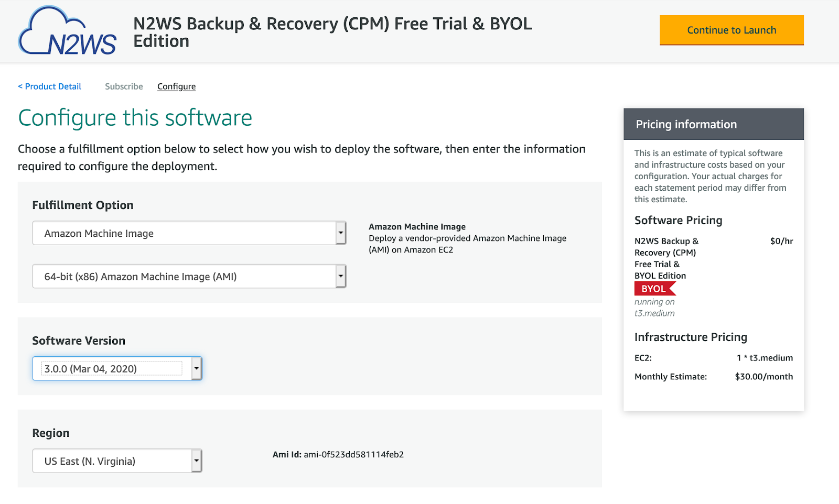
Task: Click the $0/hr software price
Action: [x=781, y=241]
